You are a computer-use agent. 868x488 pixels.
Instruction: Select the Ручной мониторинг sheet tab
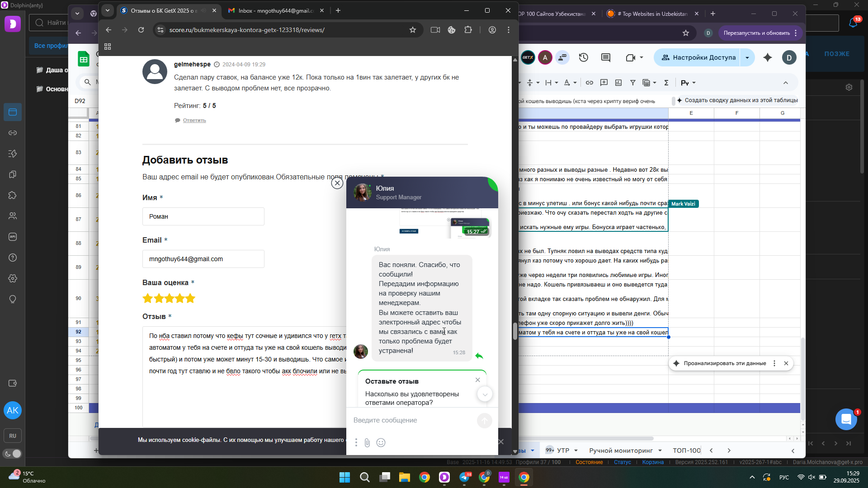621,450
